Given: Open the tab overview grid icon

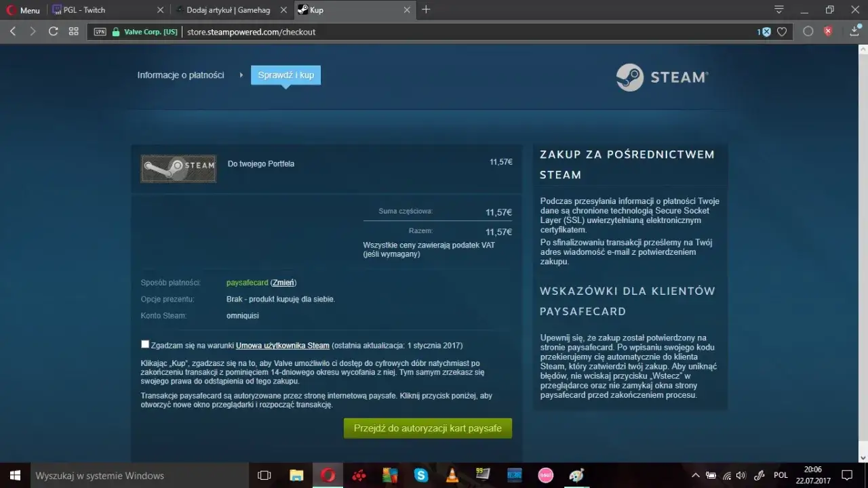Looking at the screenshot, I should tap(73, 31).
